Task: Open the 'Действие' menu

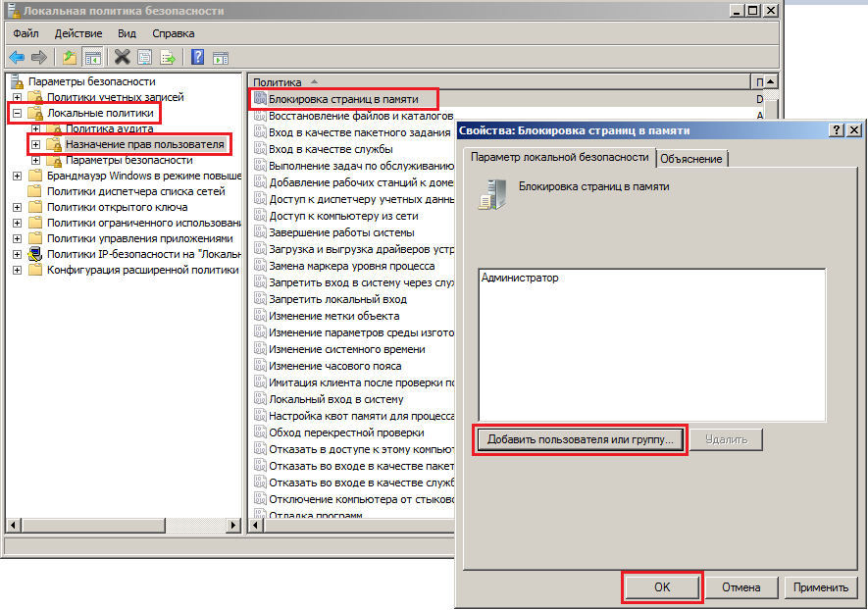Action: tap(78, 33)
